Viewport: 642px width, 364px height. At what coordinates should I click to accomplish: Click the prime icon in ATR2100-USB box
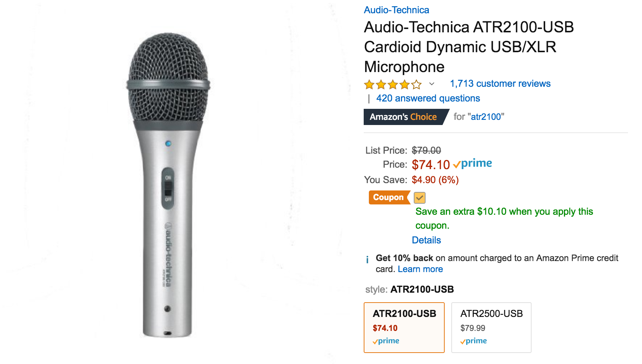pos(386,341)
